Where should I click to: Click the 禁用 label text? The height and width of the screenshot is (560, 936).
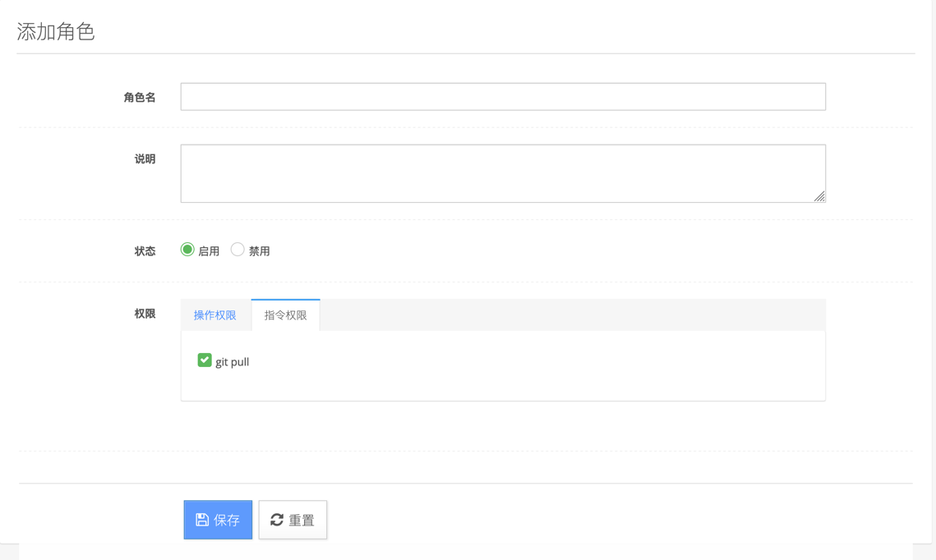pyautogui.click(x=260, y=251)
